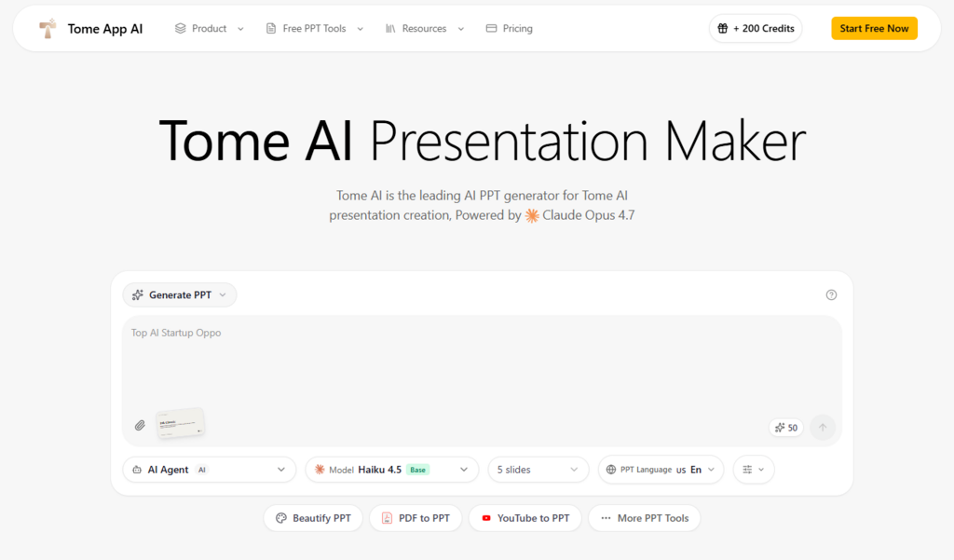Click the Start Free Now button
This screenshot has height=560, width=954.
coord(874,29)
